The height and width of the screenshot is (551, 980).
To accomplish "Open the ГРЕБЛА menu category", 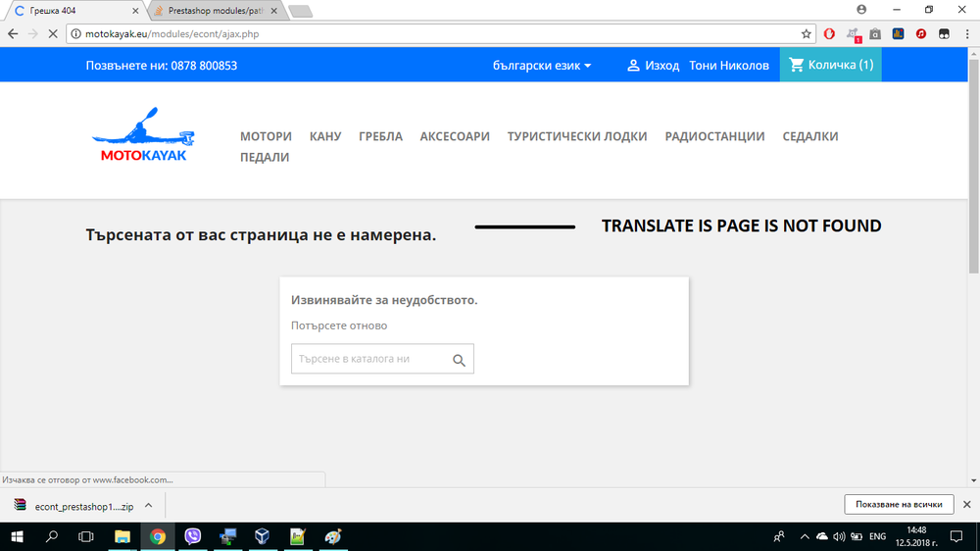I will 380,136.
